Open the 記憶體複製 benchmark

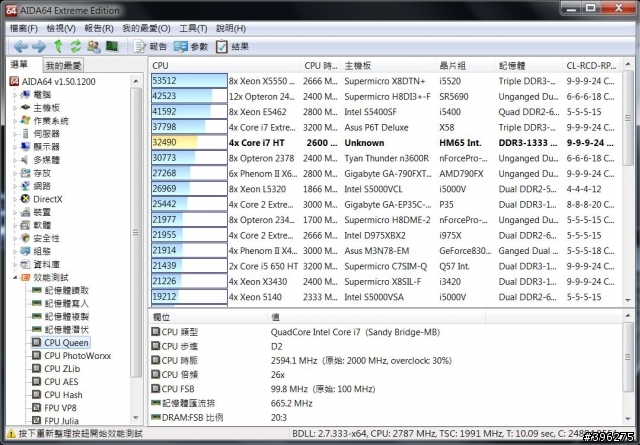(60, 316)
